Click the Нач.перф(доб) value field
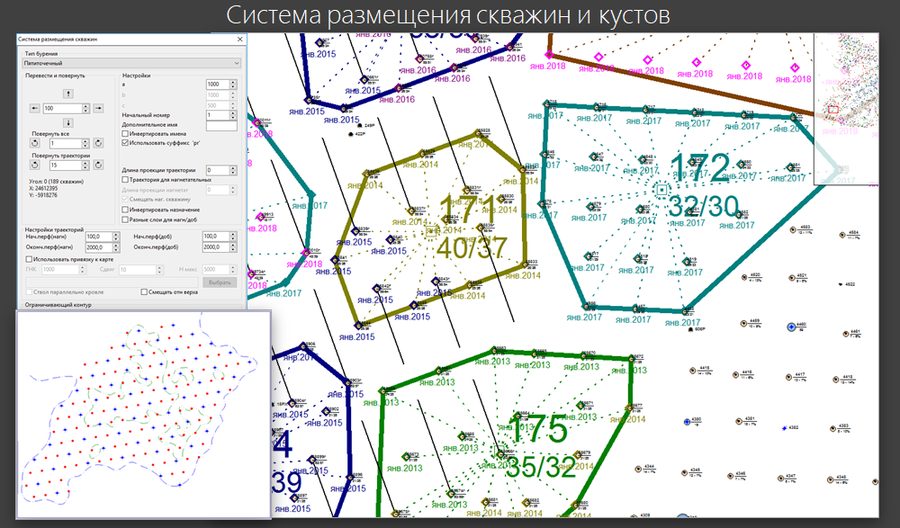The height and width of the screenshot is (528, 900). click(x=216, y=236)
